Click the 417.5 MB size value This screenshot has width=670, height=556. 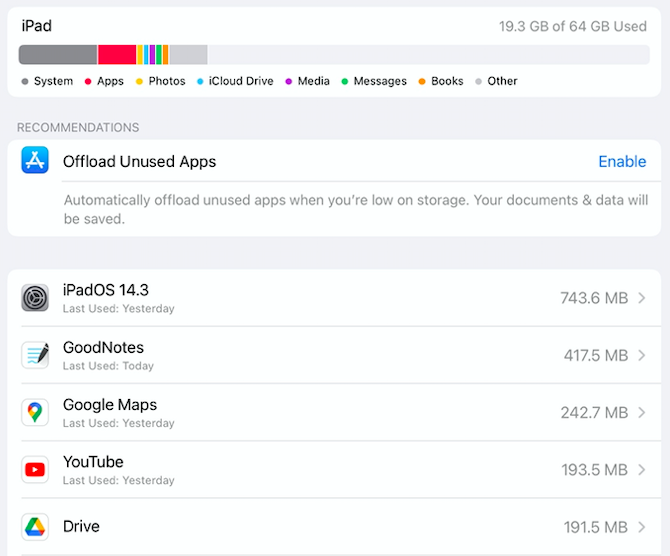(596, 355)
